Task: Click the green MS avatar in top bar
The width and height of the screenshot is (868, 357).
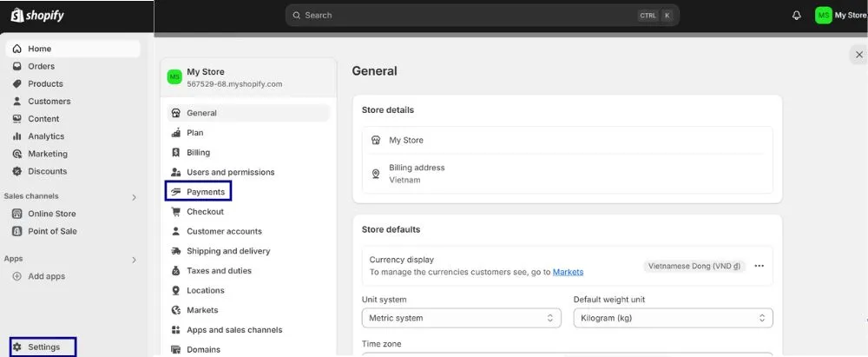Action: coord(823,16)
